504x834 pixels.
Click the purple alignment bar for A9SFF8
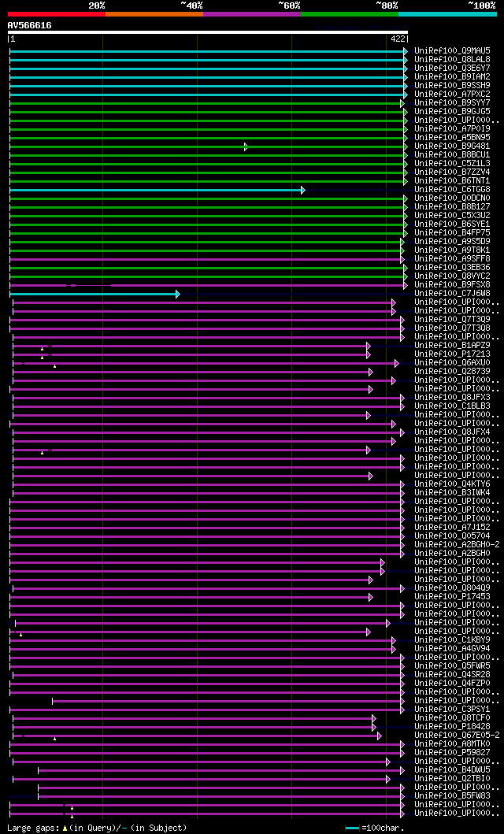click(206, 260)
